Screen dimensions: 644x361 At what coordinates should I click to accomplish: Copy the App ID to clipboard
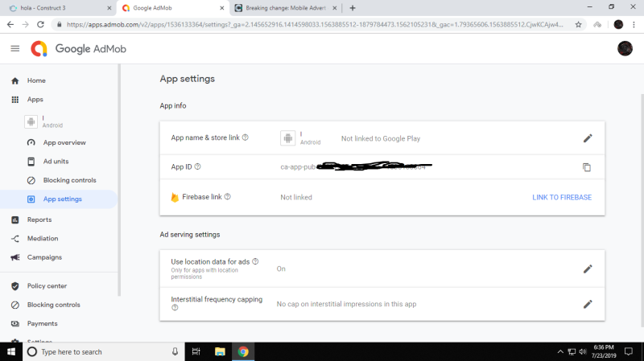click(587, 167)
